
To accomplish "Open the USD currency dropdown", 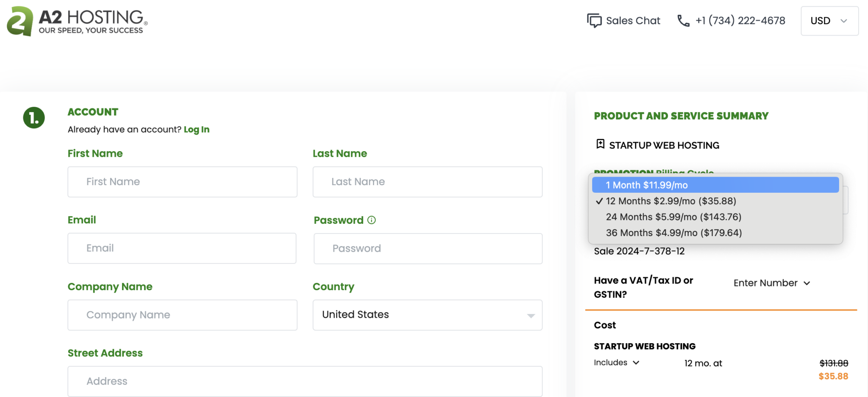I will (x=829, y=21).
